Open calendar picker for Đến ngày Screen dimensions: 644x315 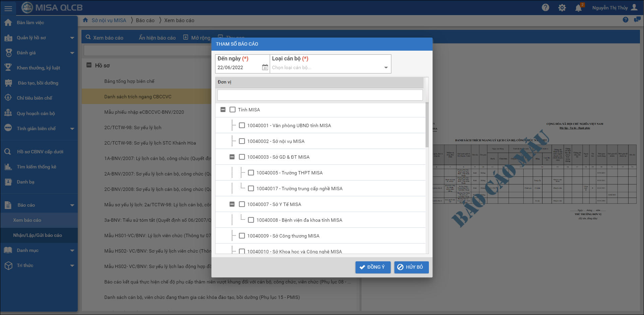click(x=265, y=67)
